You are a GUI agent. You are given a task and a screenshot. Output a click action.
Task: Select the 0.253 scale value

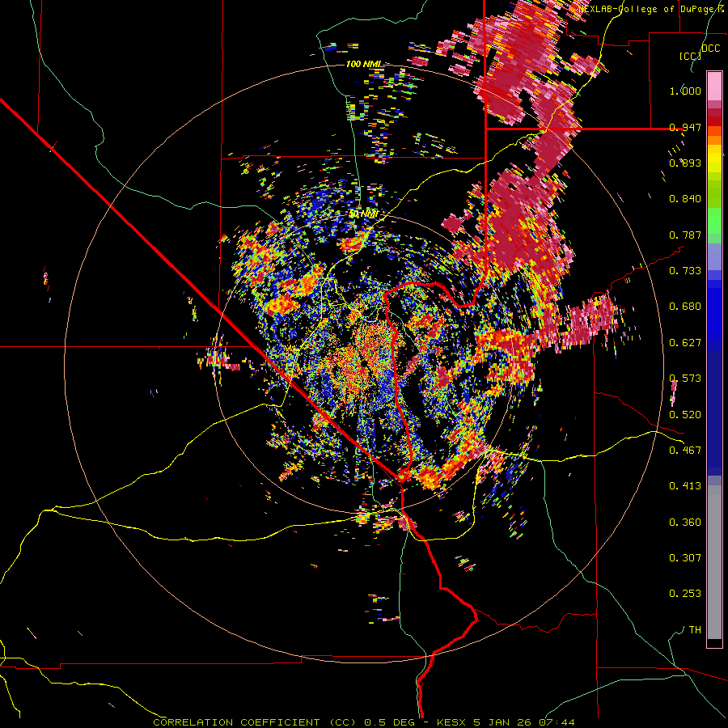[x=685, y=594]
